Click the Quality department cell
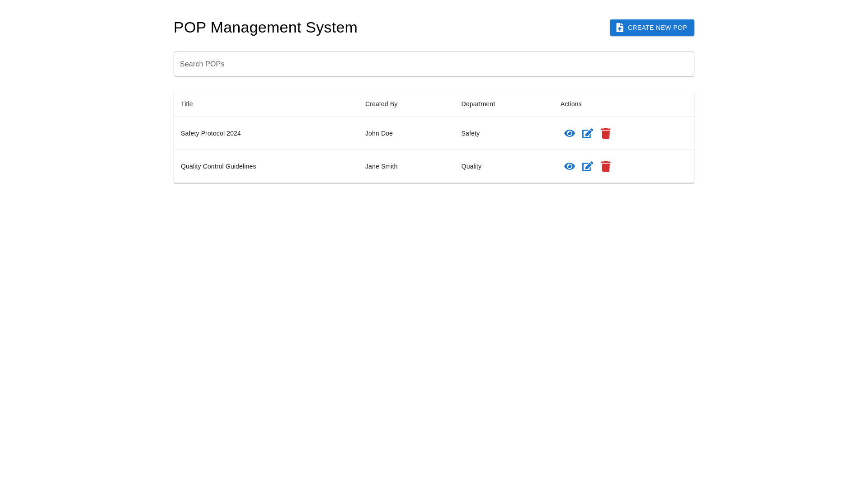This screenshot has width=868, height=488. (x=471, y=166)
